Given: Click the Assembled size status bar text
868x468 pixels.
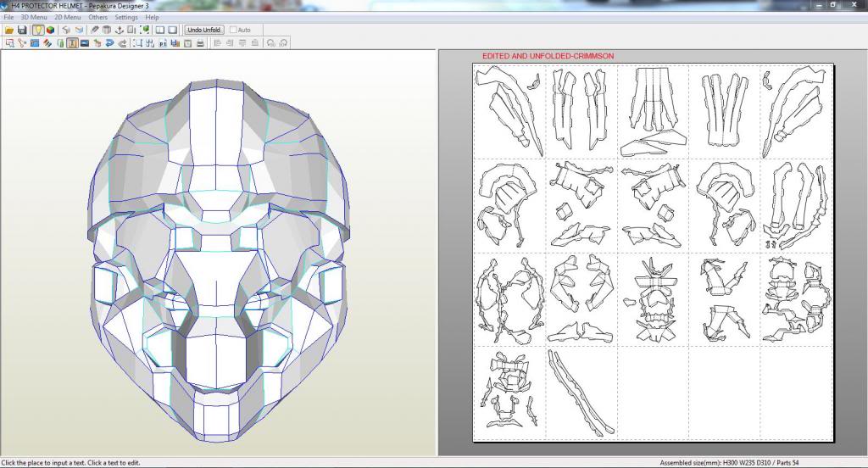Looking at the screenshot, I should (x=729, y=462).
